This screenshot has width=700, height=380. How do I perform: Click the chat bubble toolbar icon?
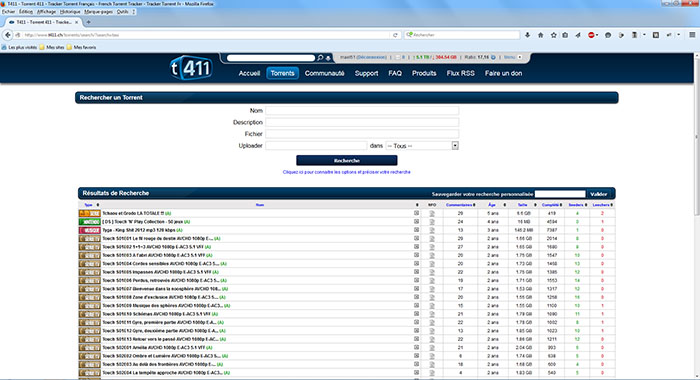(608, 35)
